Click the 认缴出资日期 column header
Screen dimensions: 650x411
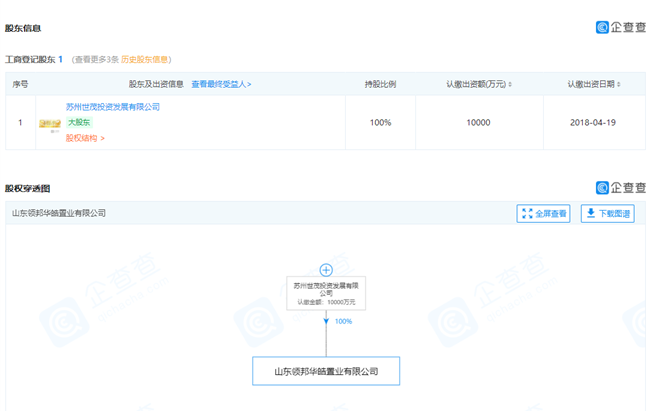(x=592, y=85)
